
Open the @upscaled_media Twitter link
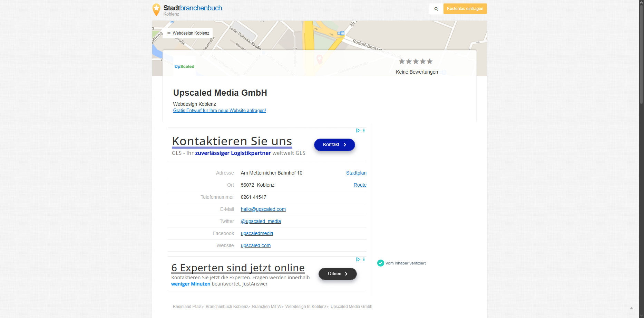pyautogui.click(x=261, y=221)
